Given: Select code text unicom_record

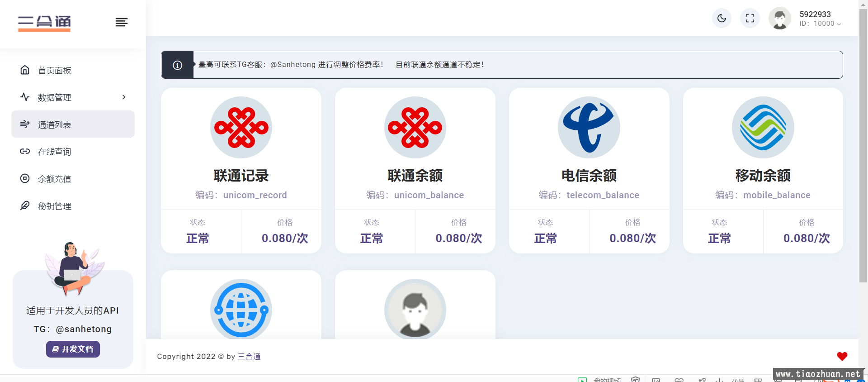Looking at the screenshot, I should (255, 195).
